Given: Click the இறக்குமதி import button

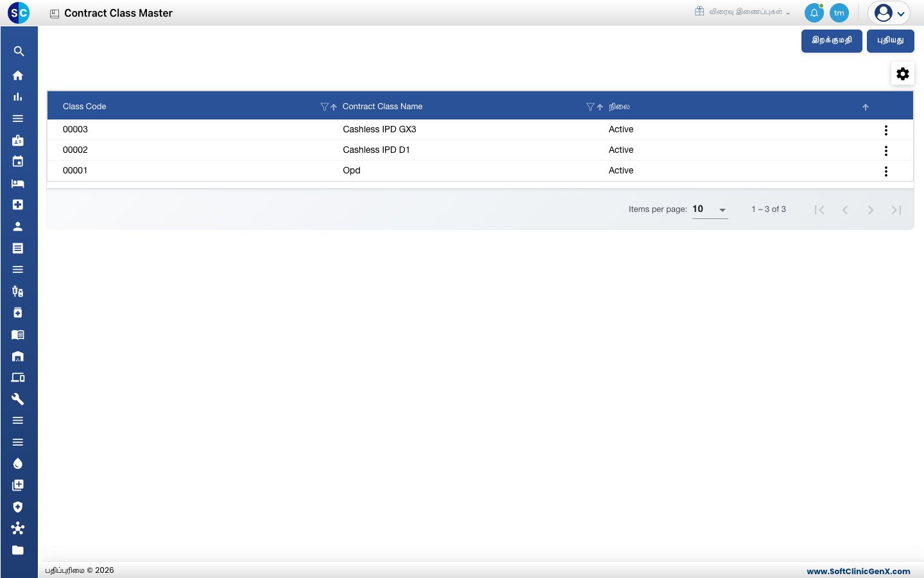Looking at the screenshot, I should coord(832,40).
